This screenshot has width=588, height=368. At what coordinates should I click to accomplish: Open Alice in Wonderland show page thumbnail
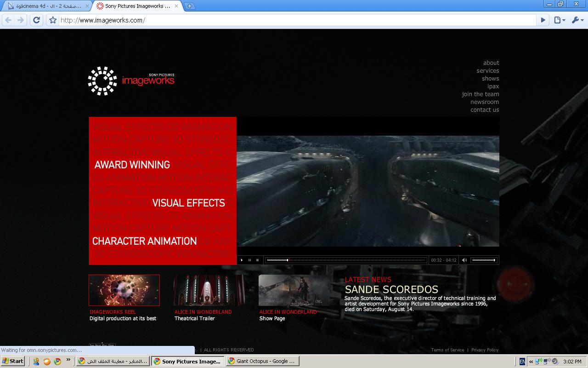click(x=294, y=290)
